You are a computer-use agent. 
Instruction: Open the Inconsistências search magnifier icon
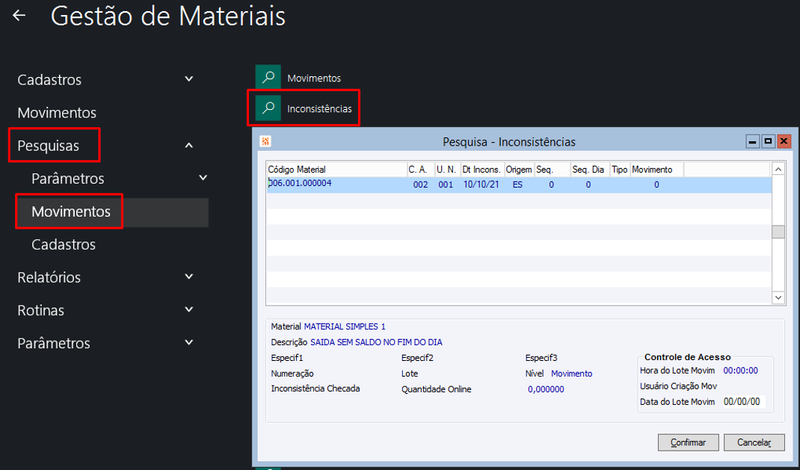(x=268, y=108)
